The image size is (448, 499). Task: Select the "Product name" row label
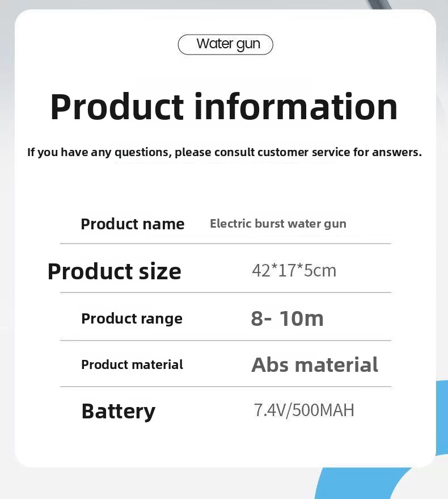pyautogui.click(x=133, y=224)
